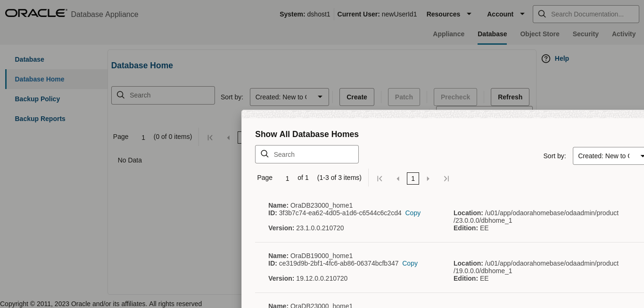Screen dimensions: 644x308
Task: Go to next page in dialog pagination
Action: 428,178
